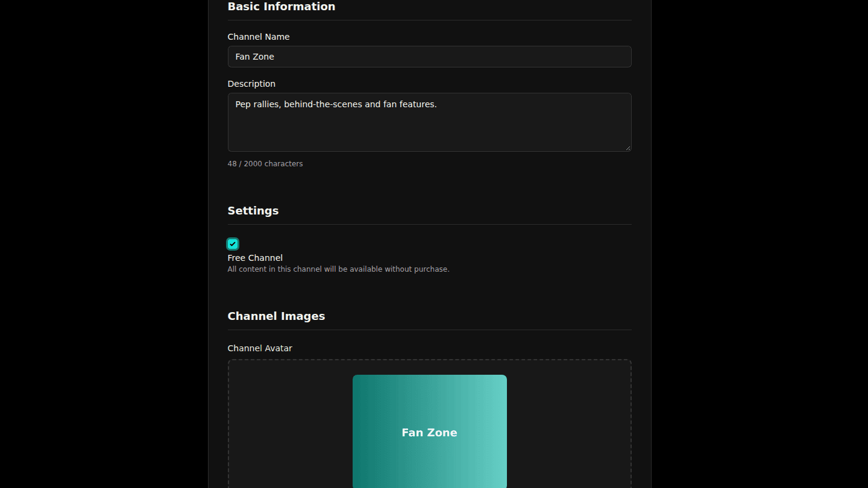Click the Basic Information section heading
The image size is (868, 488).
tap(281, 7)
